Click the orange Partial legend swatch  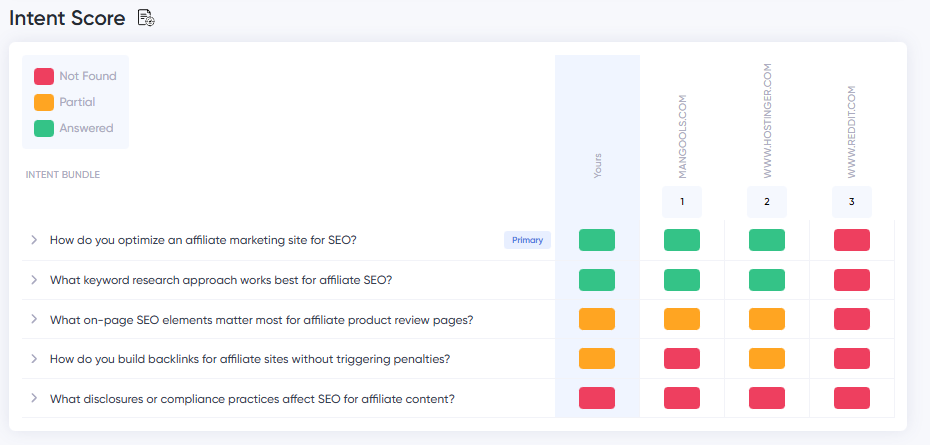click(44, 102)
